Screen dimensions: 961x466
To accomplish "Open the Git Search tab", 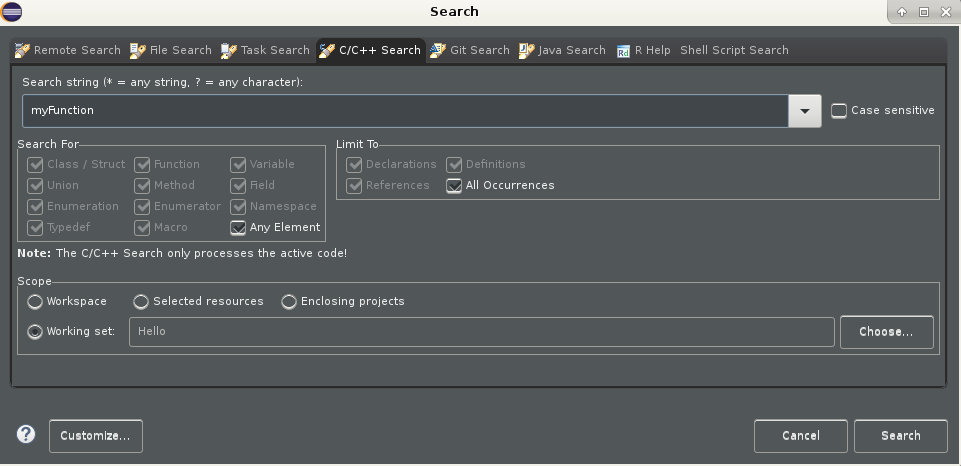I will click(470, 50).
